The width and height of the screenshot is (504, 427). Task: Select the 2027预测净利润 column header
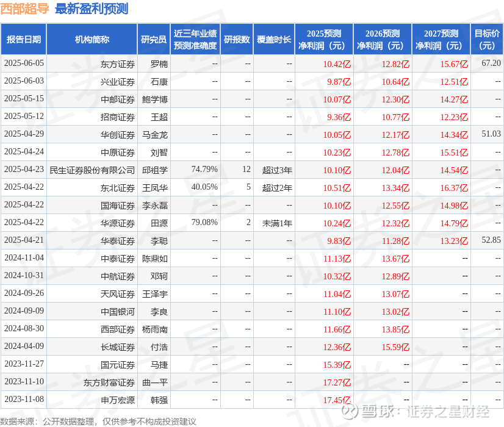[441, 39]
